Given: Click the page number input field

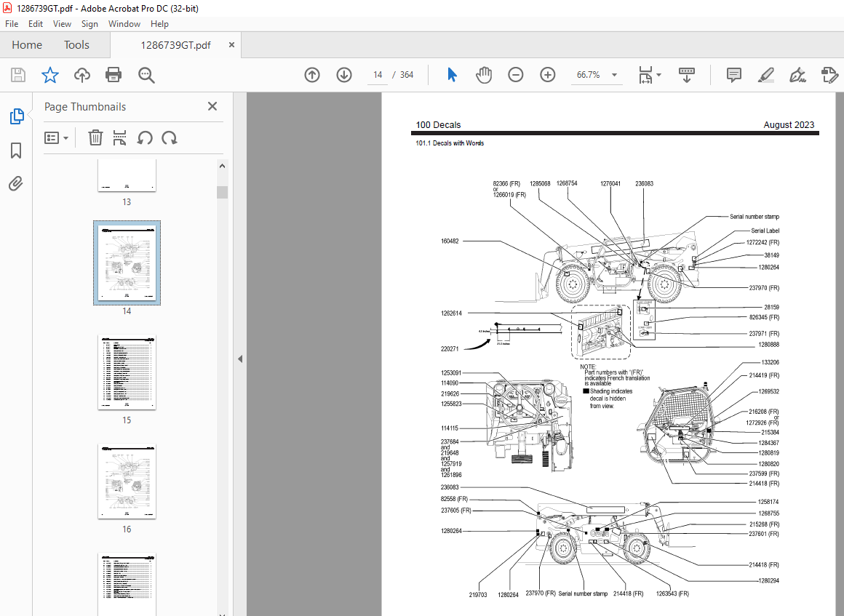Looking at the screenshot, I should coord(378,75).
